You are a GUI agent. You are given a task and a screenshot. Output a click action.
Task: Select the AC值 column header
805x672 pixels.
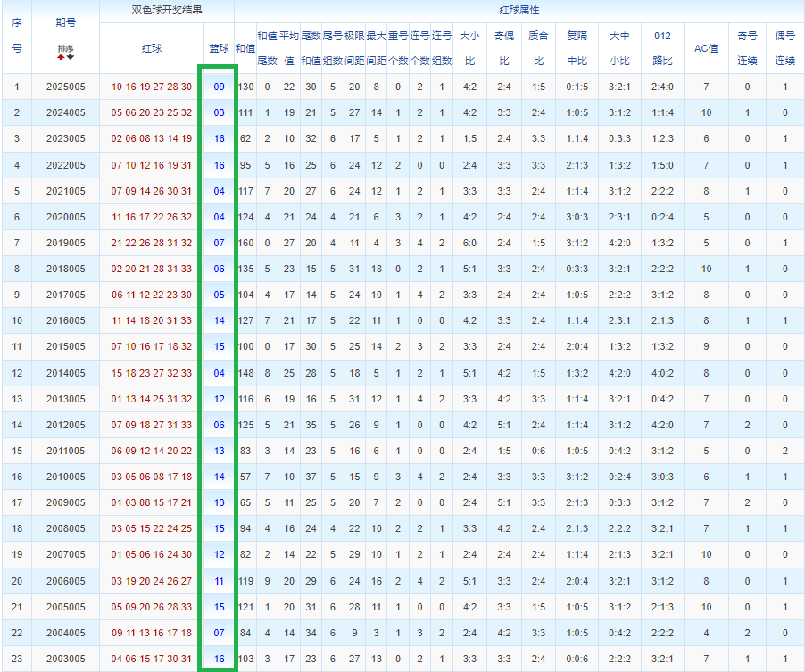706,48
